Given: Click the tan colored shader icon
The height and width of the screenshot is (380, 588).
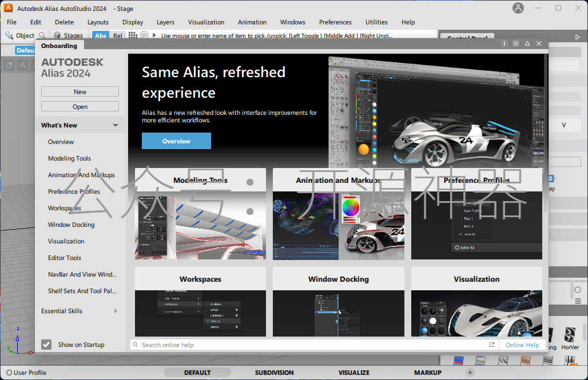Looking at the screenshot, I should tap(526, 361).
